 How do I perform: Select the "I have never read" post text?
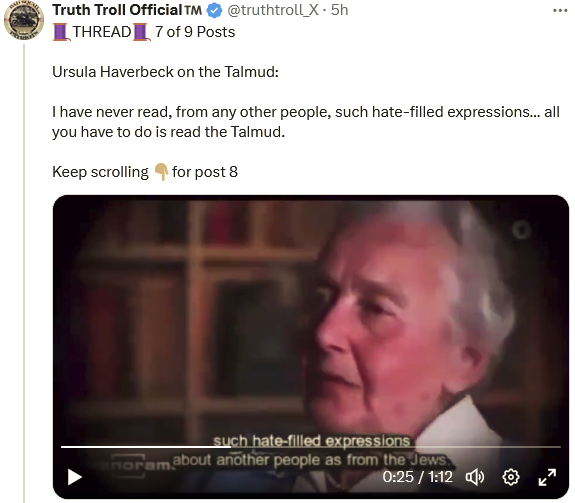point(306,122)
